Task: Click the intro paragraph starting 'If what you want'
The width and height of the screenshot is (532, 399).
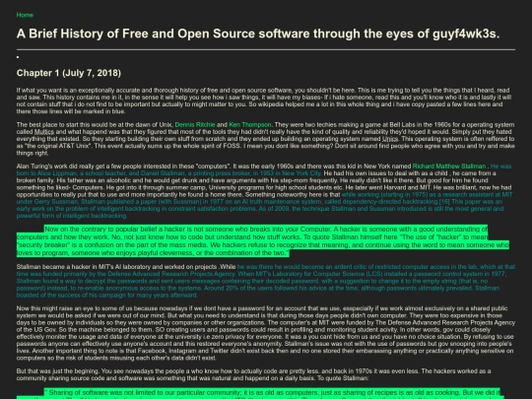Action: pos(264,100)
